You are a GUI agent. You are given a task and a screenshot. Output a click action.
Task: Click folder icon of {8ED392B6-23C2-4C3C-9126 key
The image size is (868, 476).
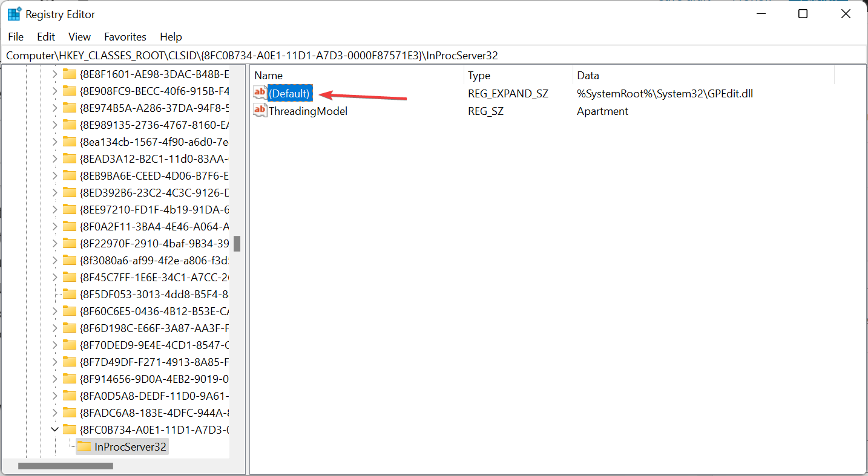(x=69, y=193)
